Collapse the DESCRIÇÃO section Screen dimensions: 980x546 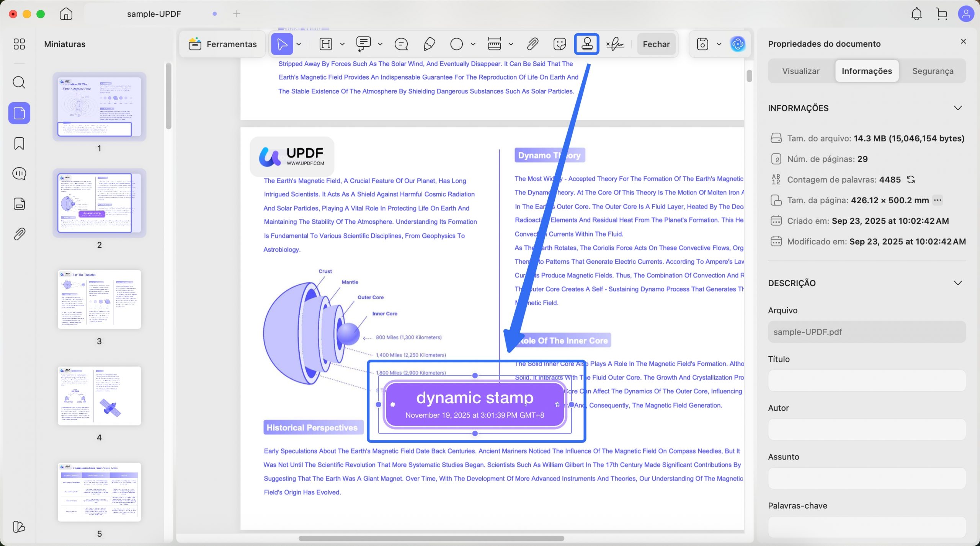tap(958, 283)
